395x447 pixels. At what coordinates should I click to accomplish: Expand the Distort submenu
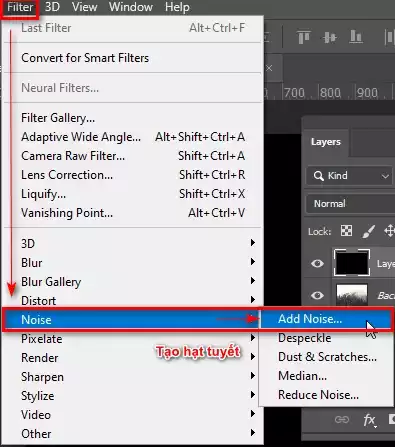click(133, 301)
